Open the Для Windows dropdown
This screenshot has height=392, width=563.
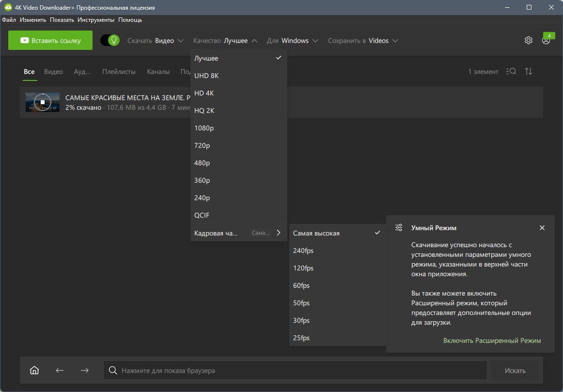click(x=292, y=41)
